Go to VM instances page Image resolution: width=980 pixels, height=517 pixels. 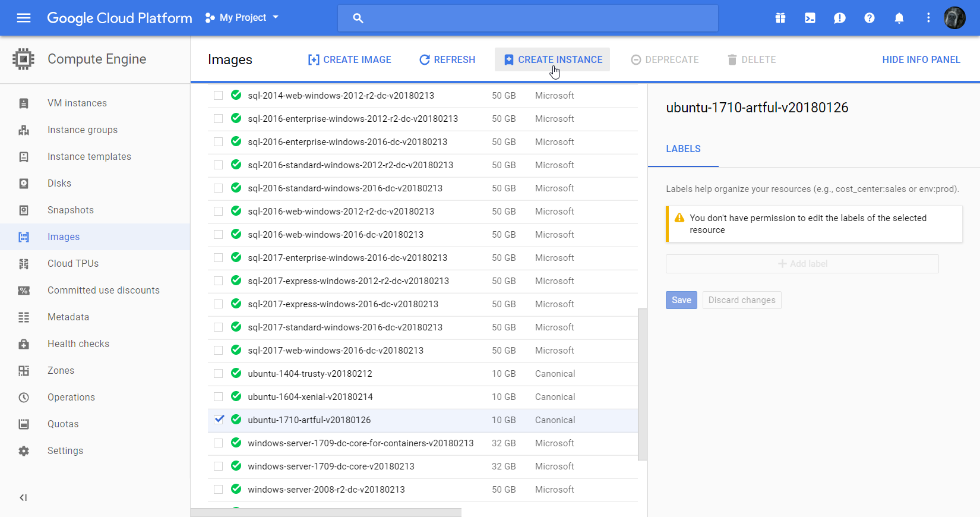click(77, 103)
